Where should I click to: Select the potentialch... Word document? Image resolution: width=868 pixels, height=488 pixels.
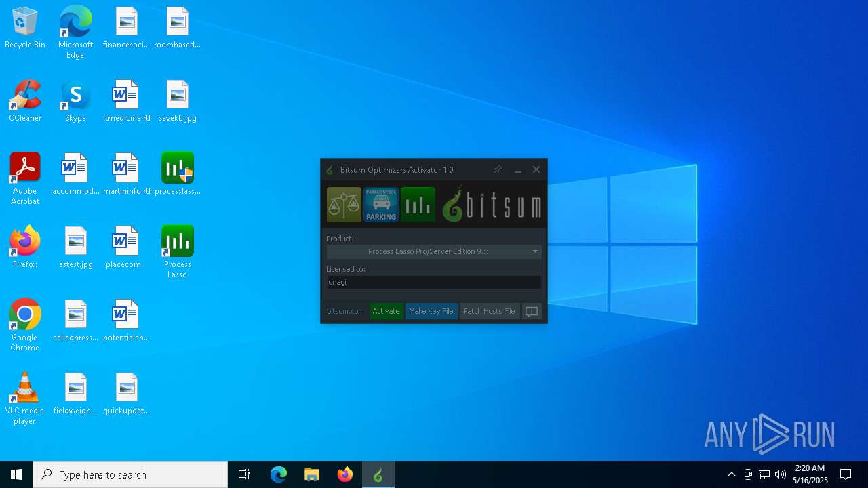click(x=126, y=321)
